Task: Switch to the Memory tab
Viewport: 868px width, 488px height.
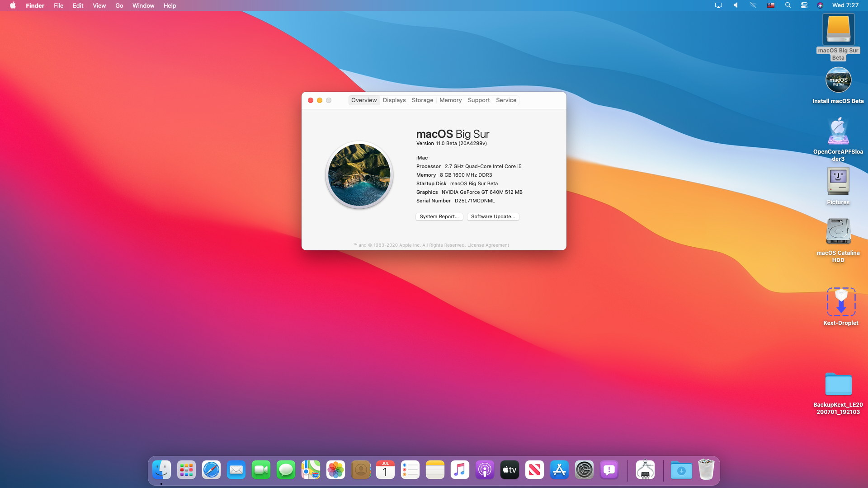Action: (x=450, y=100)
